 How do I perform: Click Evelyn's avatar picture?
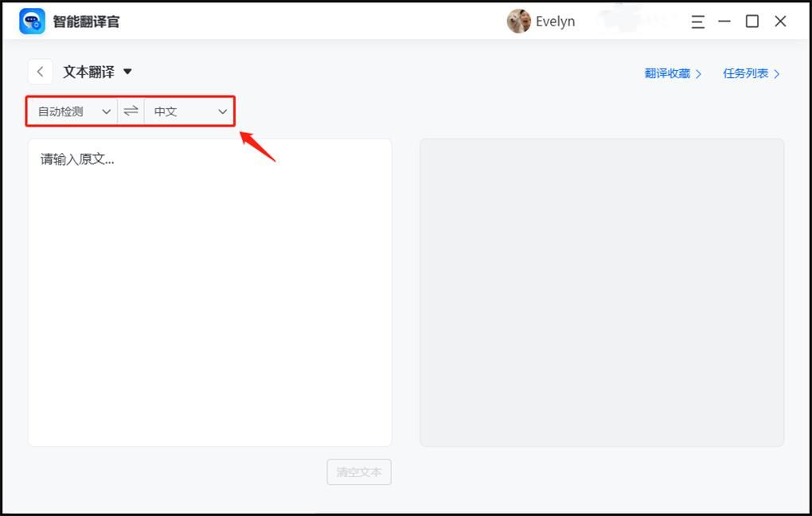[x=518, y=21]
